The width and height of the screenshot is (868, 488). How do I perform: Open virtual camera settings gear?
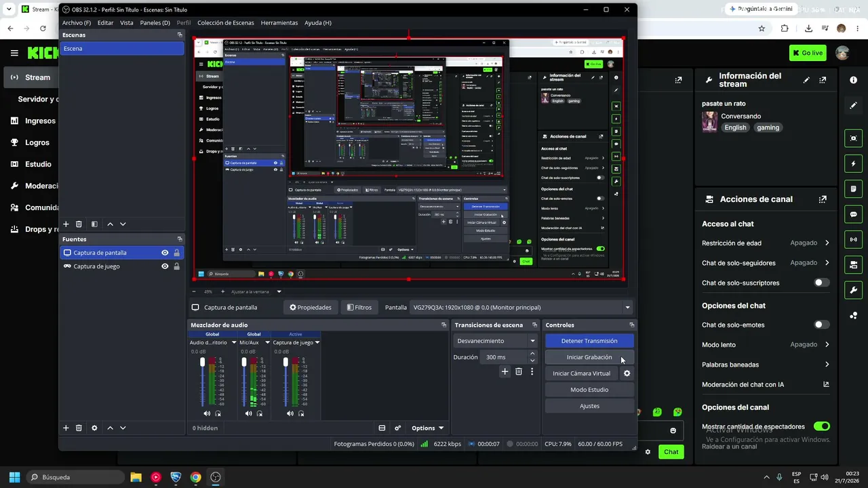pyautogui.click(x=627, y=373)
